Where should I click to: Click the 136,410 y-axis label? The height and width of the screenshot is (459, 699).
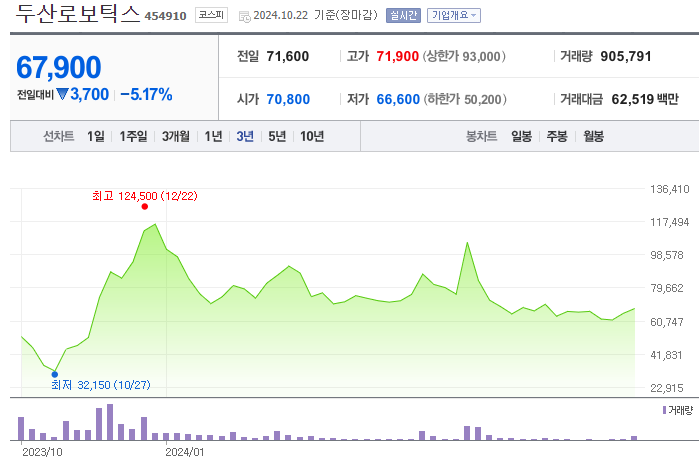(x=670, y=189)
